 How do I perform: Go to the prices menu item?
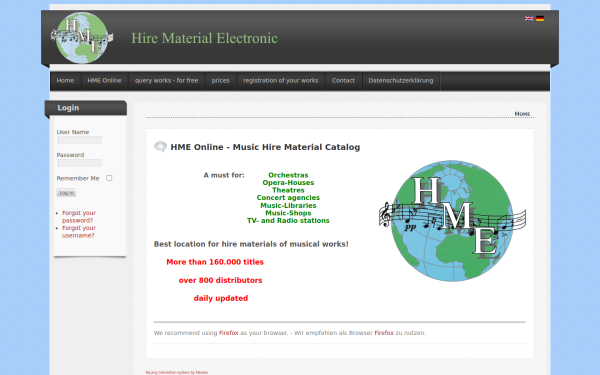220,81
